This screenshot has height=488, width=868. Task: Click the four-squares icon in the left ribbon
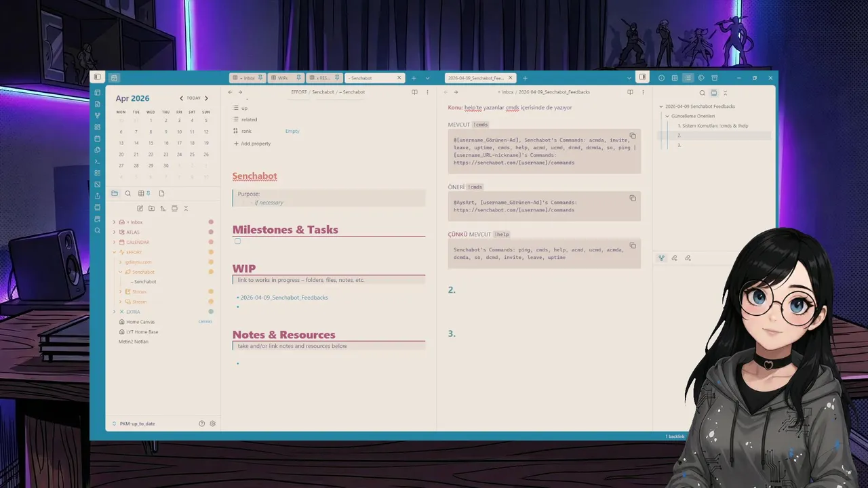(x=98, y=127)
